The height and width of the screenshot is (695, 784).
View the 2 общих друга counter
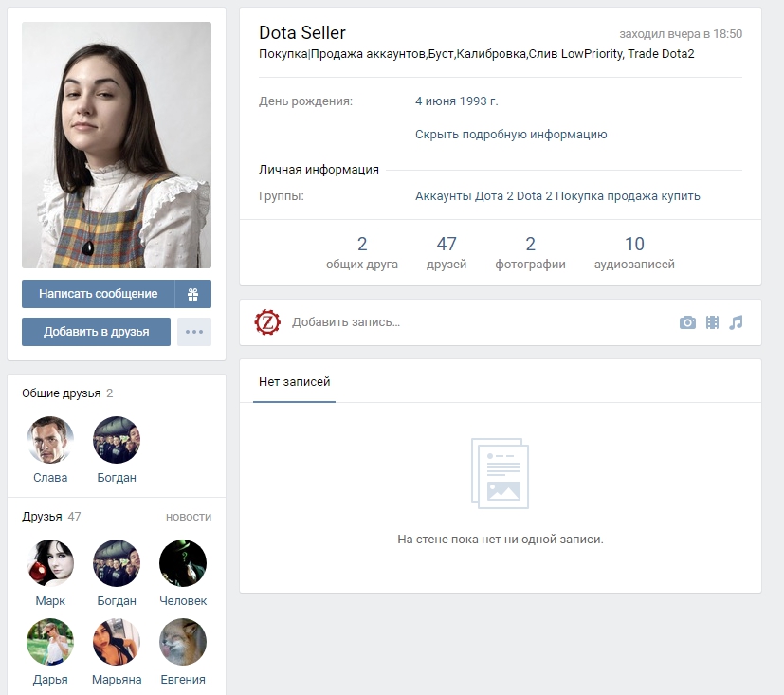click(362, 252)
